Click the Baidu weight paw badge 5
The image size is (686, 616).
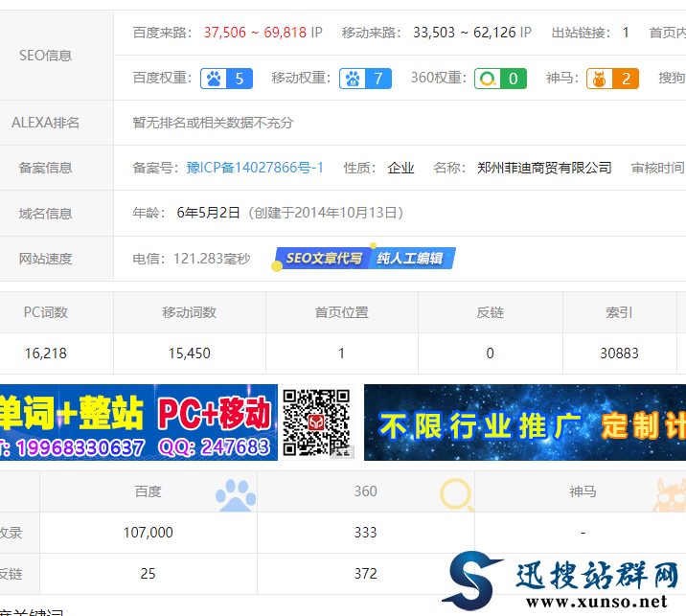point(226,79)
